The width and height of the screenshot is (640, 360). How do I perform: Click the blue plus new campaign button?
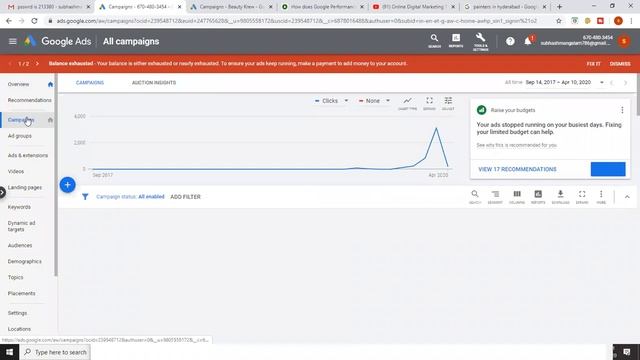(67, 185)
